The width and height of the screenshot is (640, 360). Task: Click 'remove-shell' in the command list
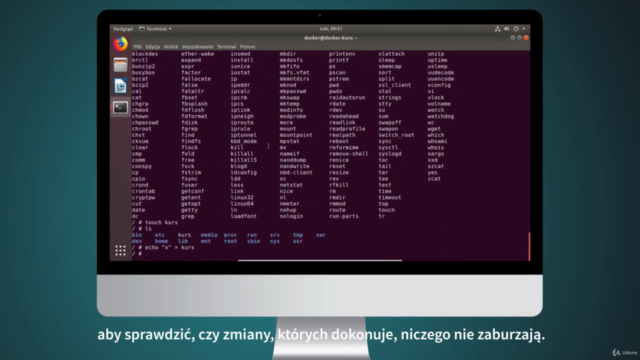349,154
